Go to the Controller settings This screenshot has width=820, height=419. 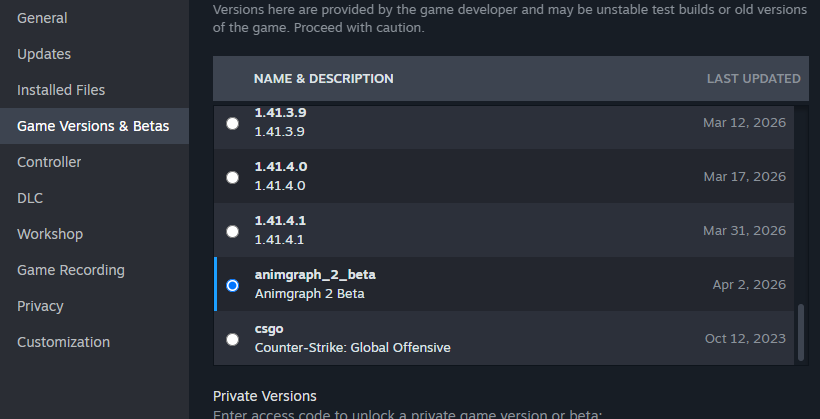(x=49, y=162)
